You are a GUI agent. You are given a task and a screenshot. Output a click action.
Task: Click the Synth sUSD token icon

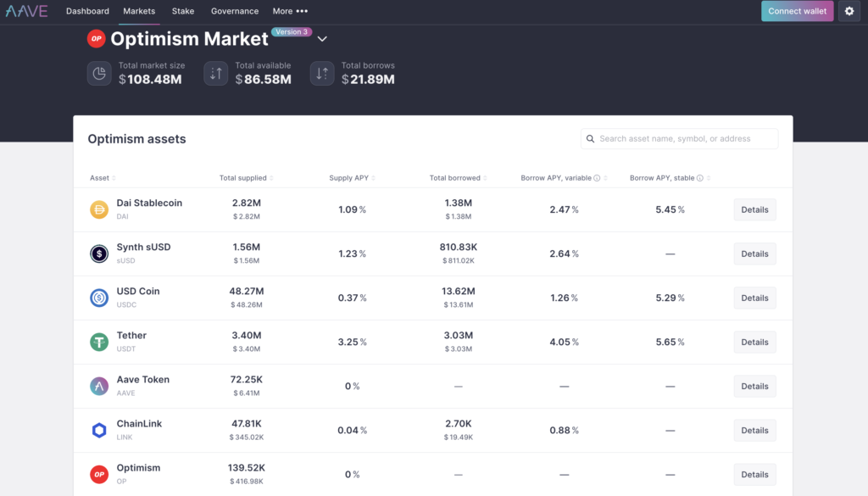[99, 254]
